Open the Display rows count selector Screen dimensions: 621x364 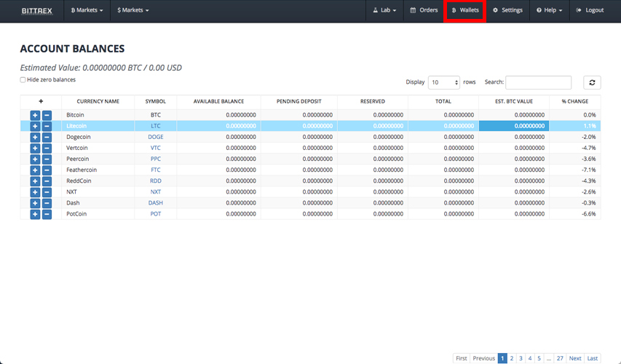pyautogui.click(x=444, y=82)
